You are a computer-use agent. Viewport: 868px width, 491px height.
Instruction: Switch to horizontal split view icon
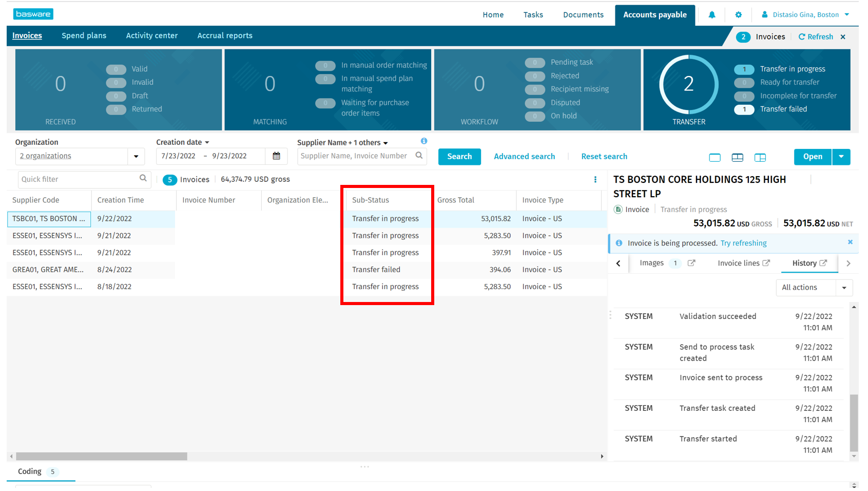[x=737, y=157]
